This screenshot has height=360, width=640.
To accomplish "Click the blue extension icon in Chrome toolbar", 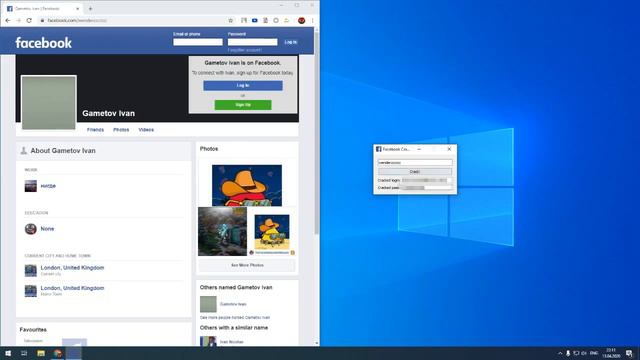I will coord(255,20).
